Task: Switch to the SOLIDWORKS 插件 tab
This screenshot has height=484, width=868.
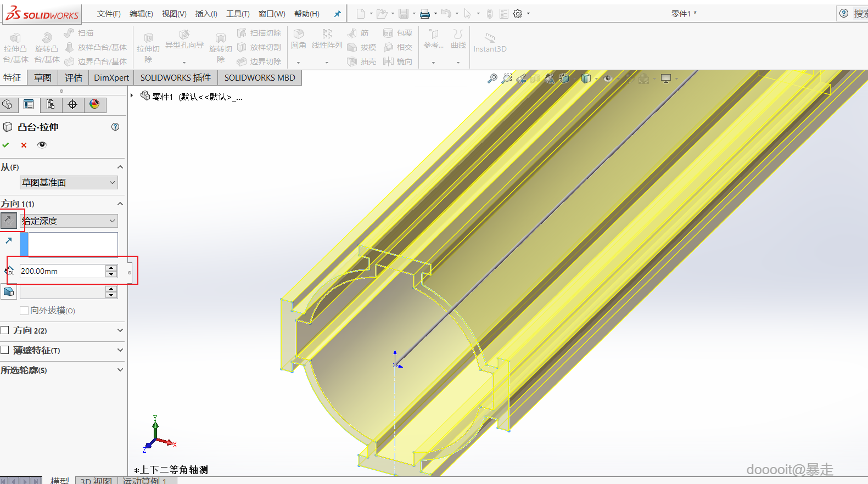Action: 176,77
